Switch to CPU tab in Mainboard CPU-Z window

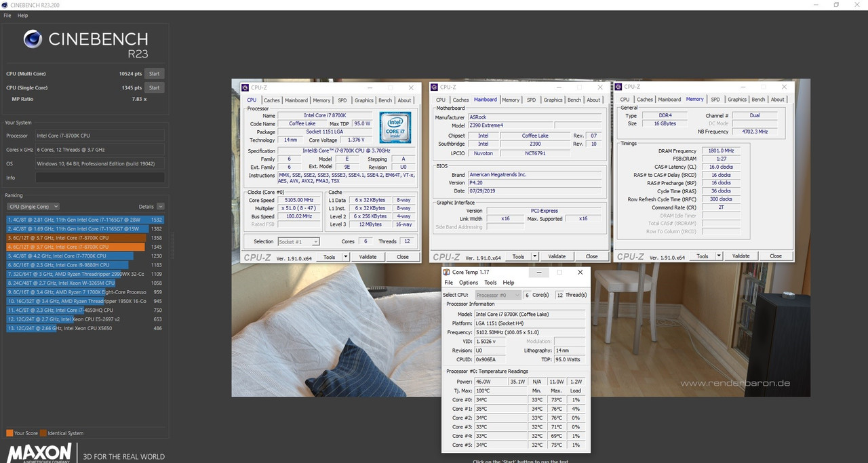click(441, 100)
